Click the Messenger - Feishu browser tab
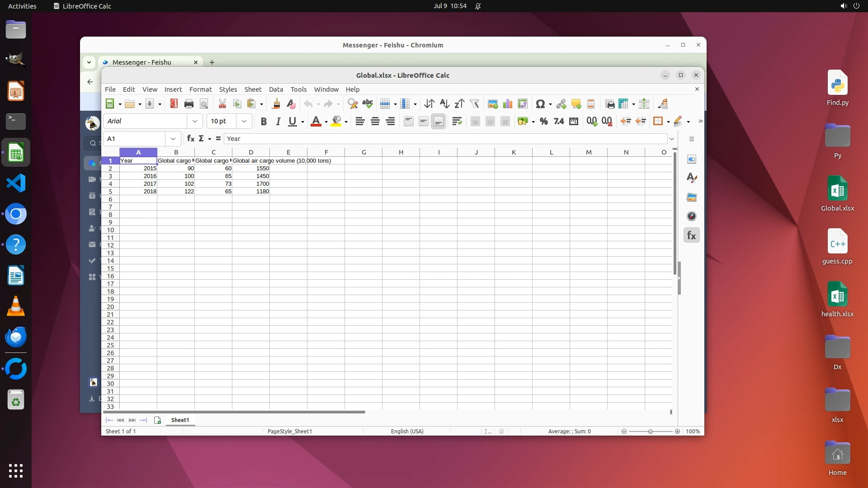The image size is (868, 488). coord(142,62)
